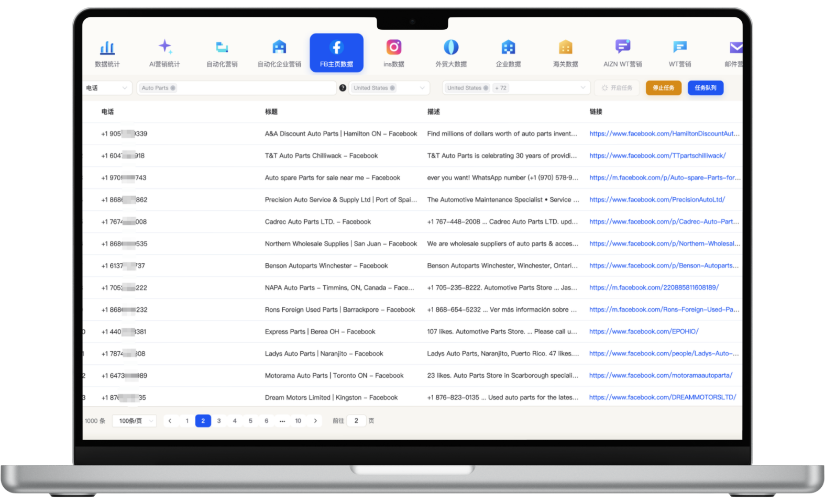Open the 海关数据 icon
Image resolution: width=825 pixels, height=504 pixels.
click(565, 47)
